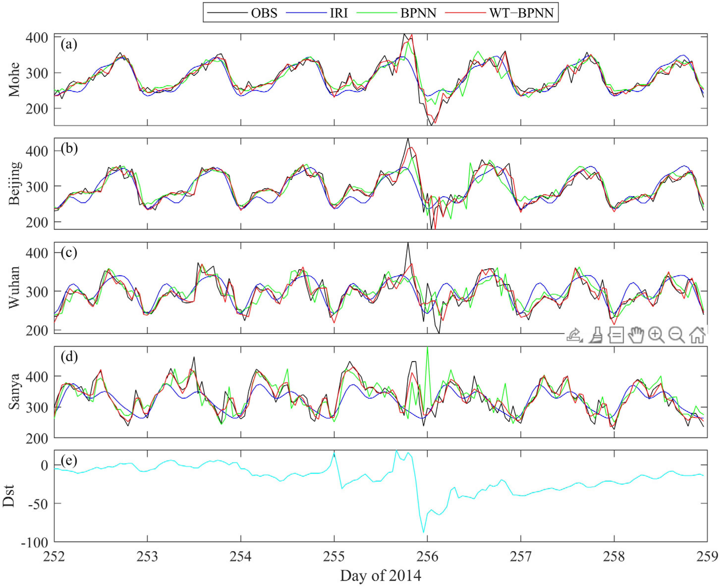720x588 pixels.
Task: Click x-axis tick label 259
Action: click(707, 557)
